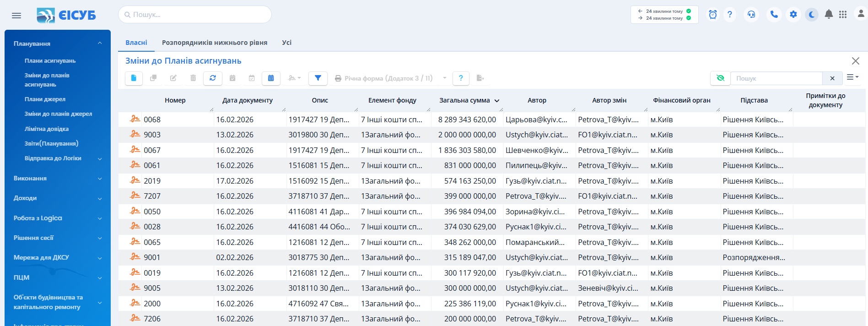Screen dimensions: 868x326
Task: Clear the table search with X
Action: coord(832,78)
